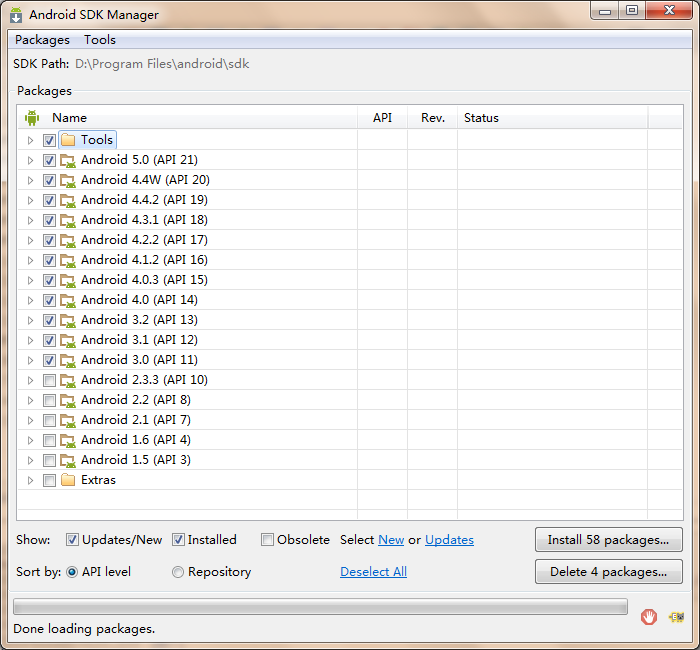The image size is (700, 650).
Task: Uncheck Android 5.0 (API 21) checkbox
Action: click(x=49, y=160)
